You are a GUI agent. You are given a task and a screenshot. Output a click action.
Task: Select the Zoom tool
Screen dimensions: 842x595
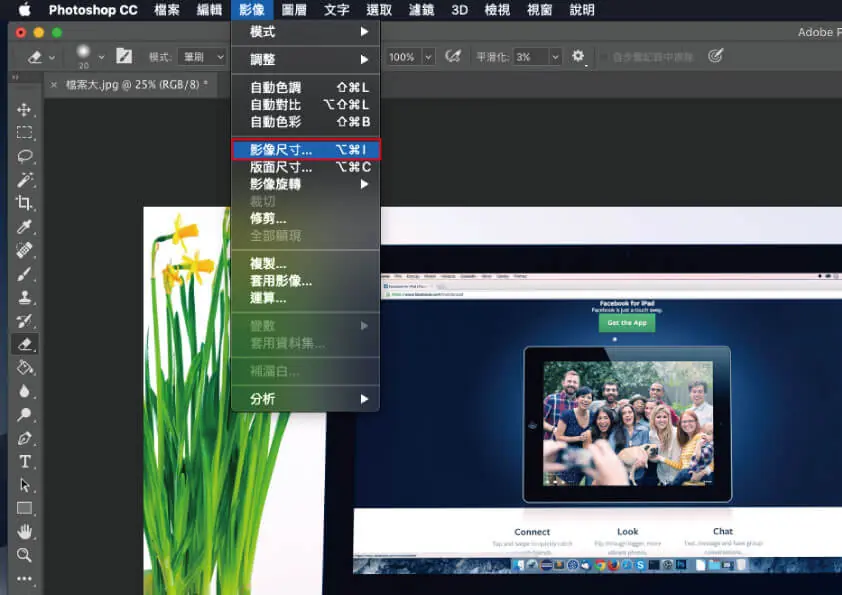pyautogui.click(x=24, y=555)
